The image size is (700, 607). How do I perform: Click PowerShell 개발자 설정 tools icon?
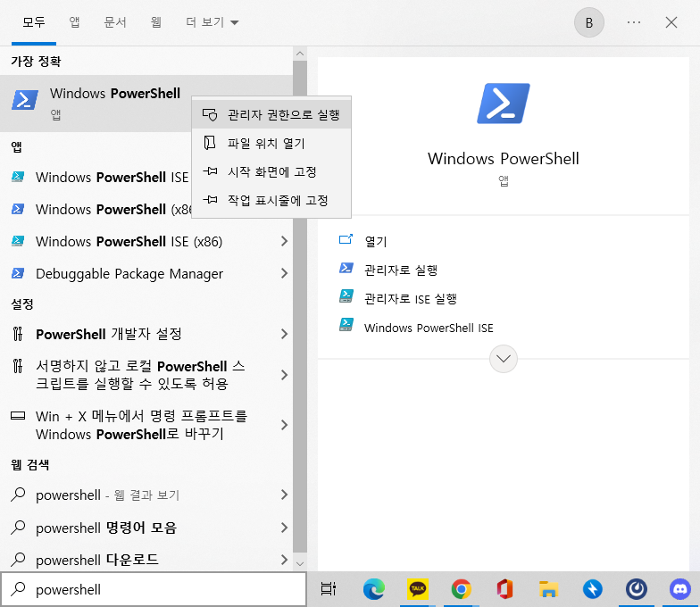(18, 334)
